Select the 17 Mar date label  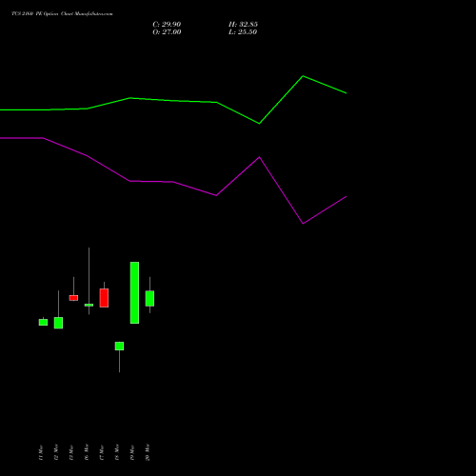coord(102,452)
